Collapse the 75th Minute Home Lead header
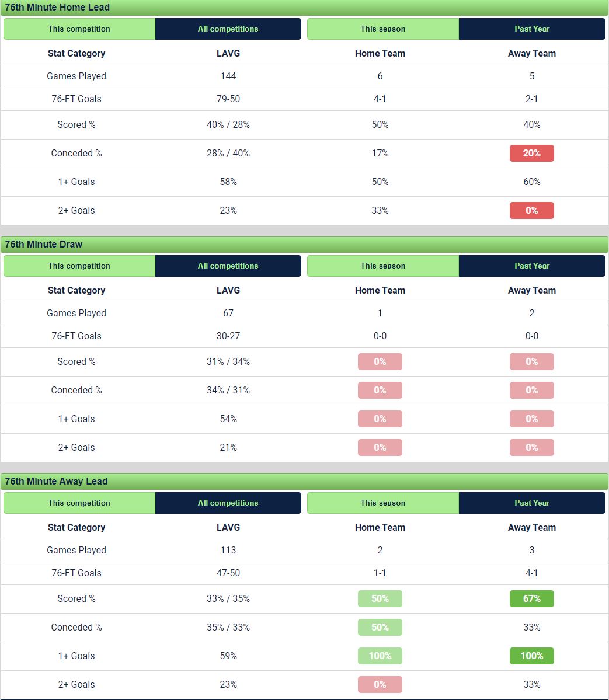The height and width of the screenshot is (700, 609). [x=304, y=8]
